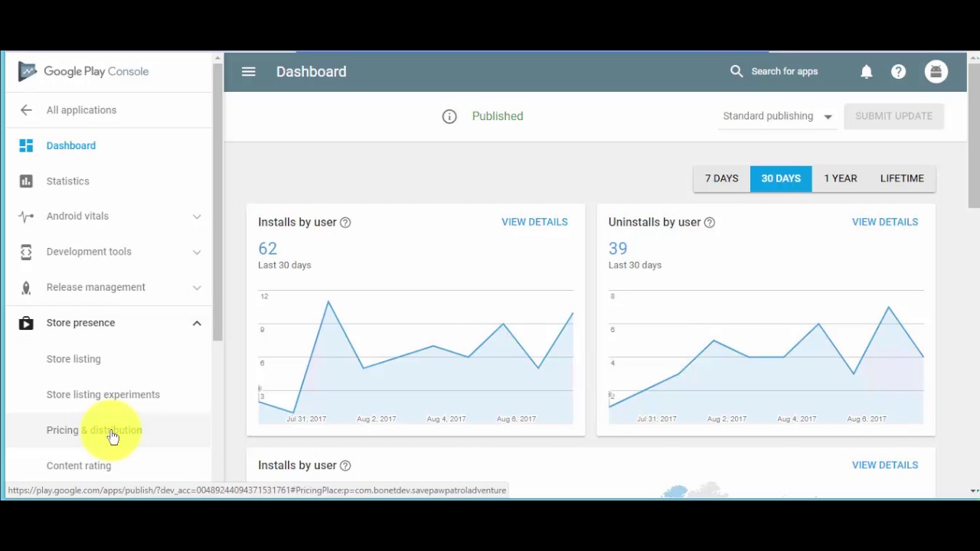Click the Android vitals label

point(77,217)
